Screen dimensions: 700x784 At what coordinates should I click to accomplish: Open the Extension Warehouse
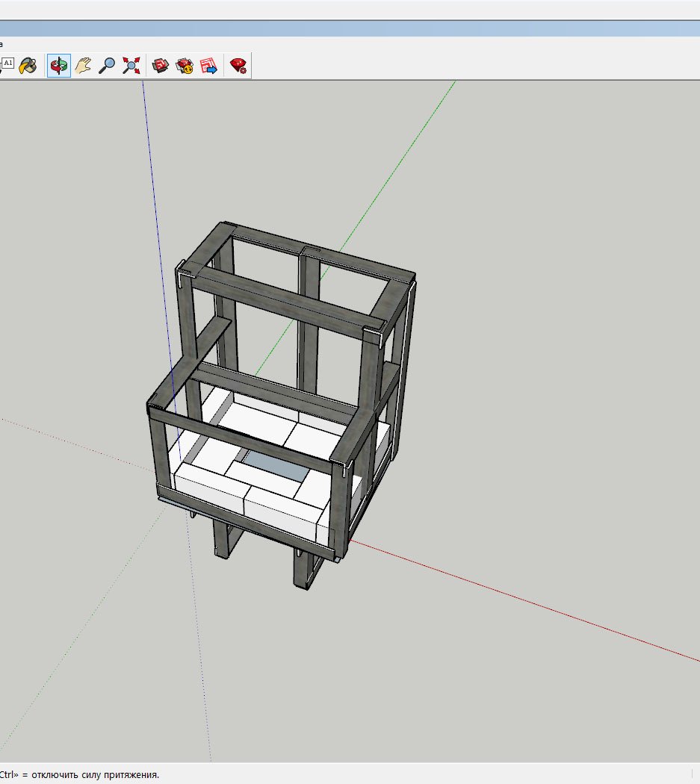pos(185,66)
